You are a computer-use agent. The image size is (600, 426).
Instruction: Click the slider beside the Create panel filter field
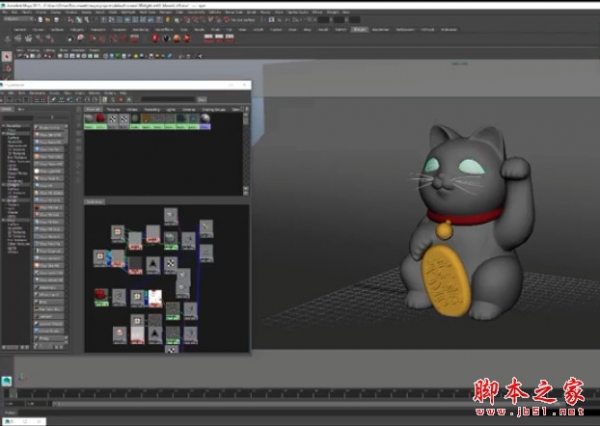click(x=52, y=118)
